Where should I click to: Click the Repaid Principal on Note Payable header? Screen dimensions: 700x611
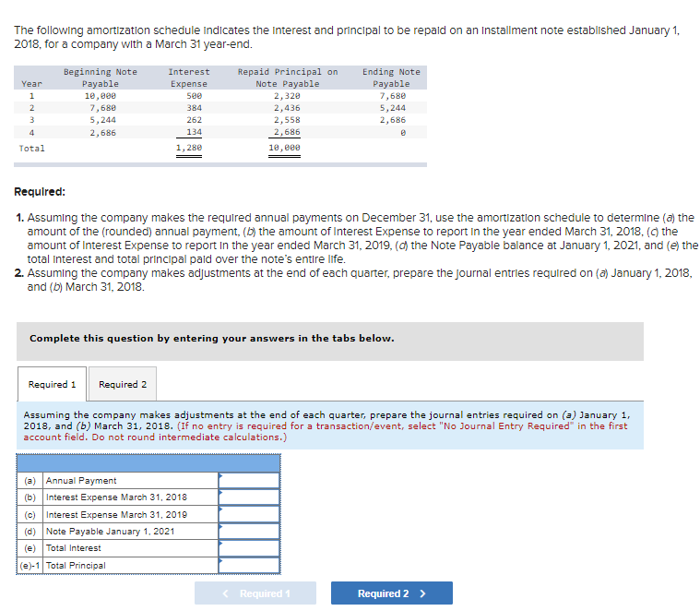click(288, 78)
